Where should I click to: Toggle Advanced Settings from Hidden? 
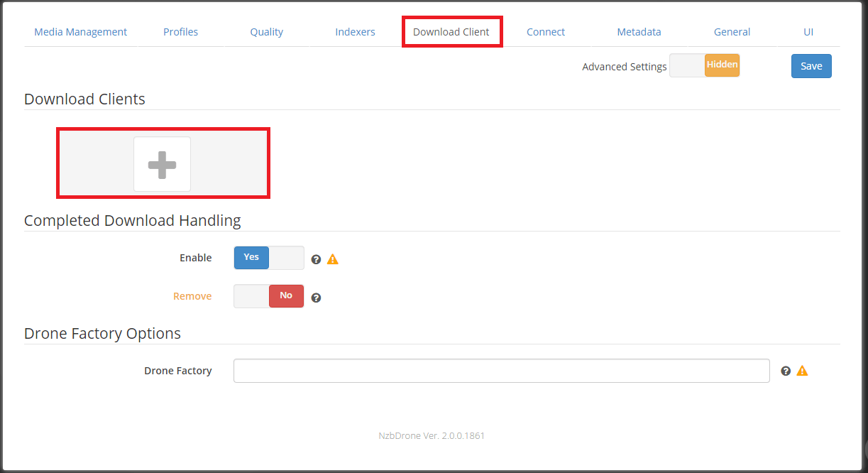pyautogui.click(x=704, y=65)
